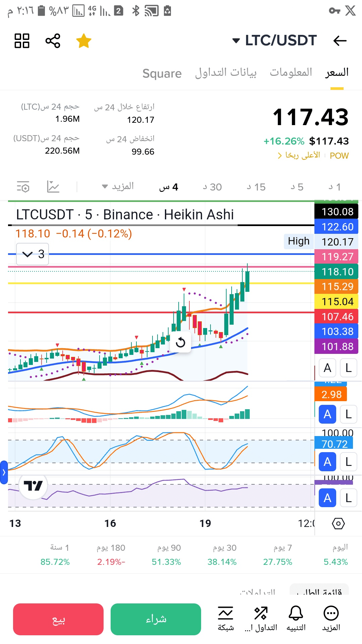
Task: Tap the VPN key status icon
Action: click(334, 11)
